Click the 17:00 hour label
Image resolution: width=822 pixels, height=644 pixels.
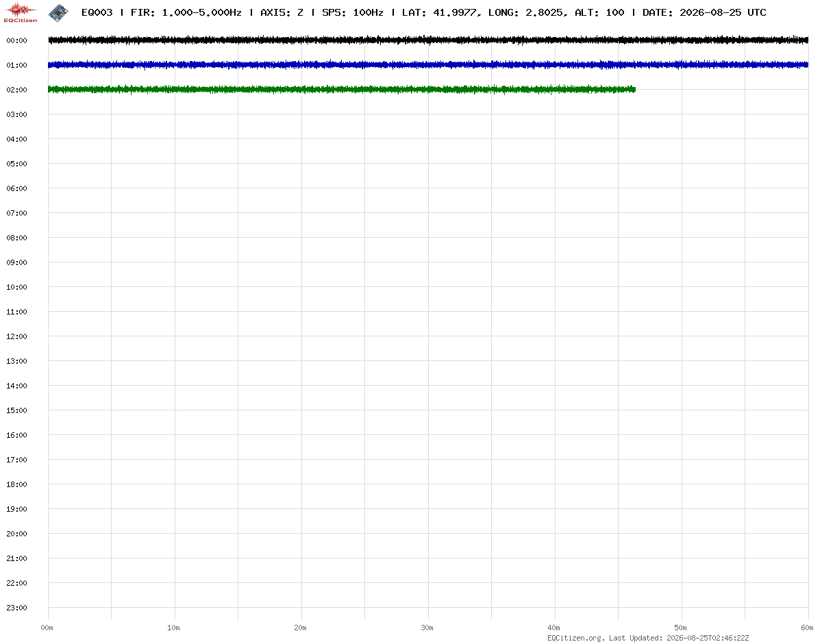pos(16,460)
